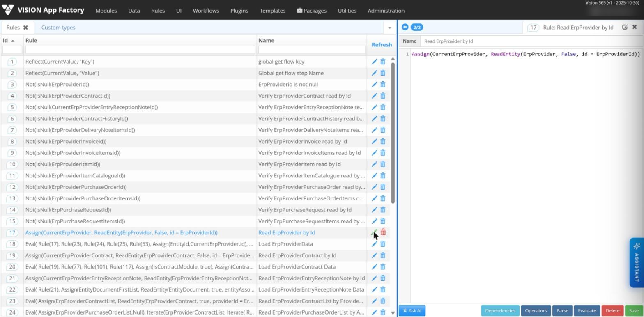Open the Rules top menu
This screenshot has width=644, height=317.
158,11
